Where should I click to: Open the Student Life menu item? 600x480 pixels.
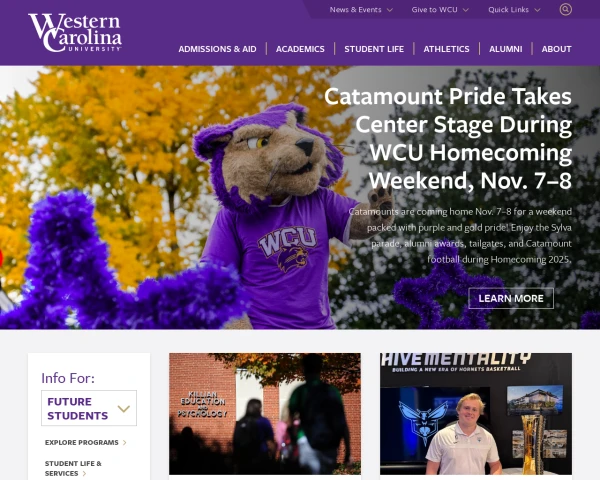pyautogui.click(x=374, y=49)
